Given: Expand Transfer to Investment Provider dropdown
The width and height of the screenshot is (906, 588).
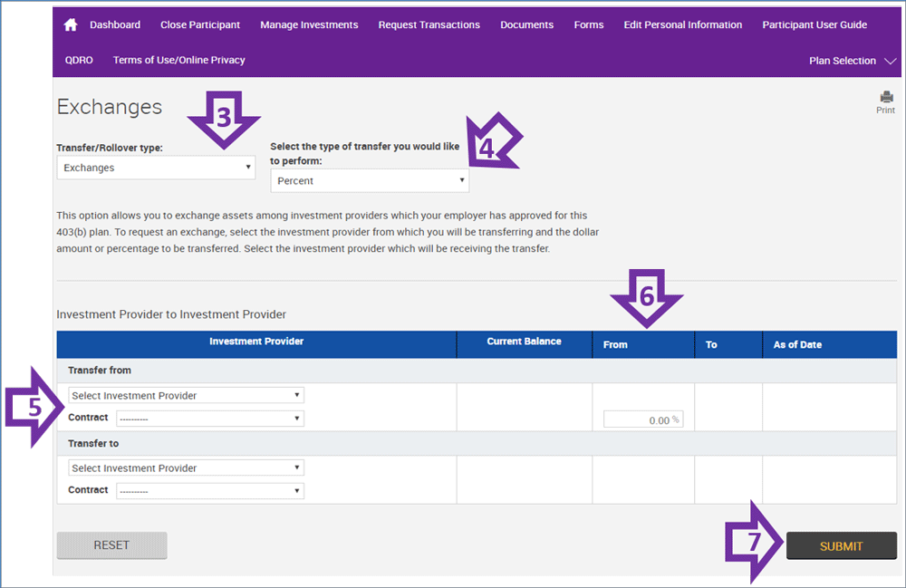Looking at the screenshot, I should (x=186, y=468).
